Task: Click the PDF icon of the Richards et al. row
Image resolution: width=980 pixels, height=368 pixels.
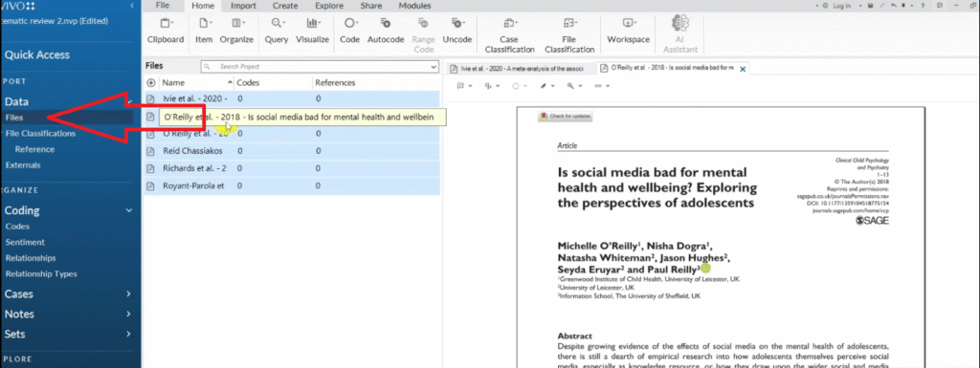Action: [x=150, y=168]
